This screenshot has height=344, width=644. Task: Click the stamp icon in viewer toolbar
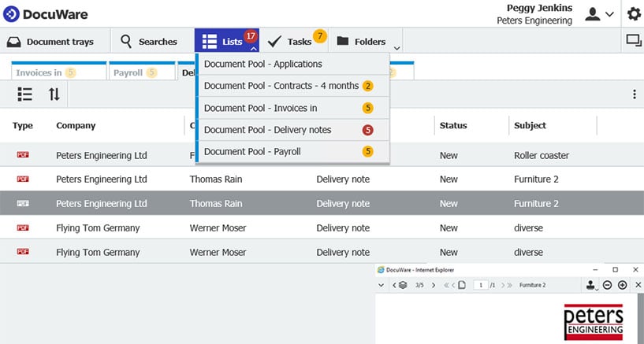click(591, 285)
